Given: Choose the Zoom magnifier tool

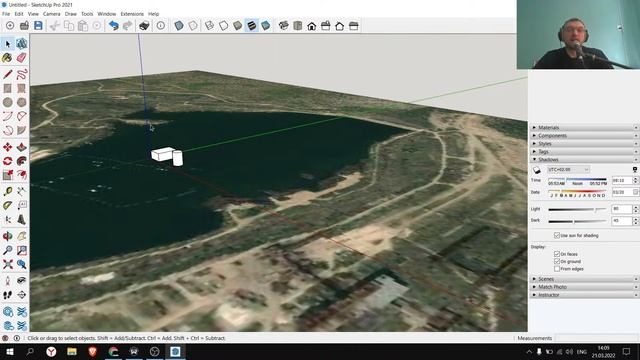Looking at the screenshot, I should tap(8, 250).
